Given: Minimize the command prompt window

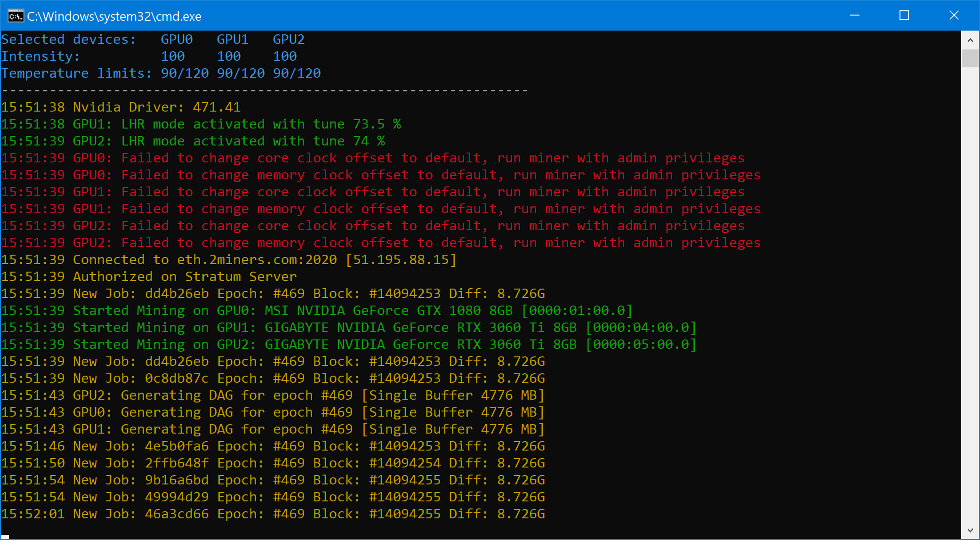Looking at the screenshot, I should 855,16.
